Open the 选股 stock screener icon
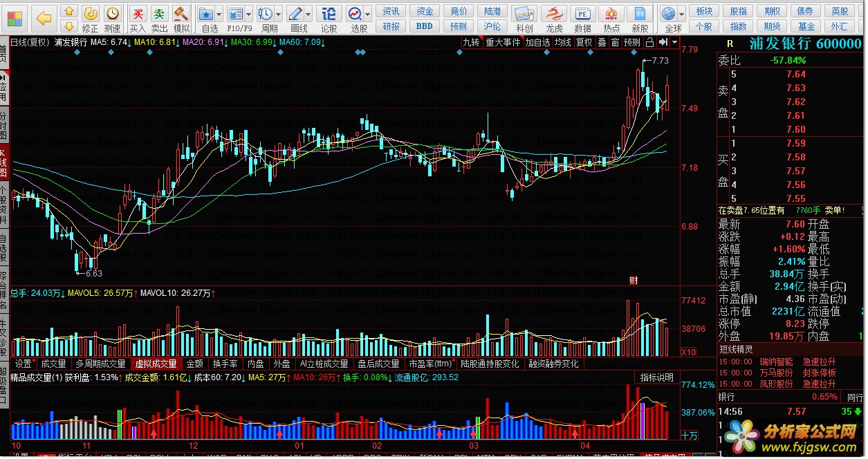The height and width of the screenshot is (459, 868). click(355, 13)
